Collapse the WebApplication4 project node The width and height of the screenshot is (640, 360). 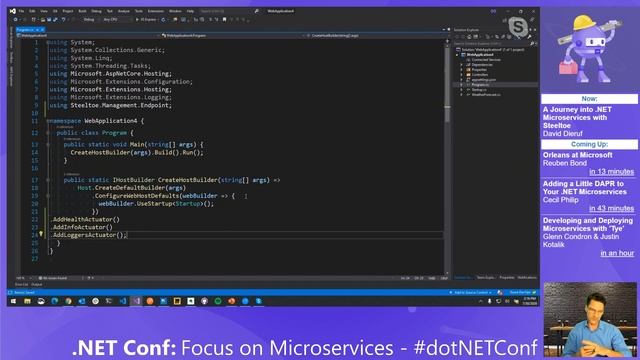coord(457,55)
